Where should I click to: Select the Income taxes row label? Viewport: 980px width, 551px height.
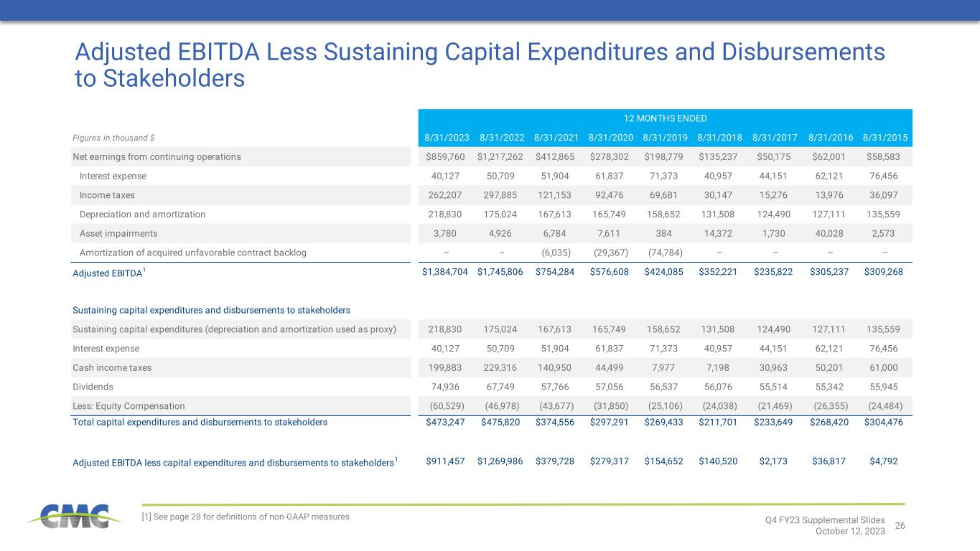(x=107, y=195)
